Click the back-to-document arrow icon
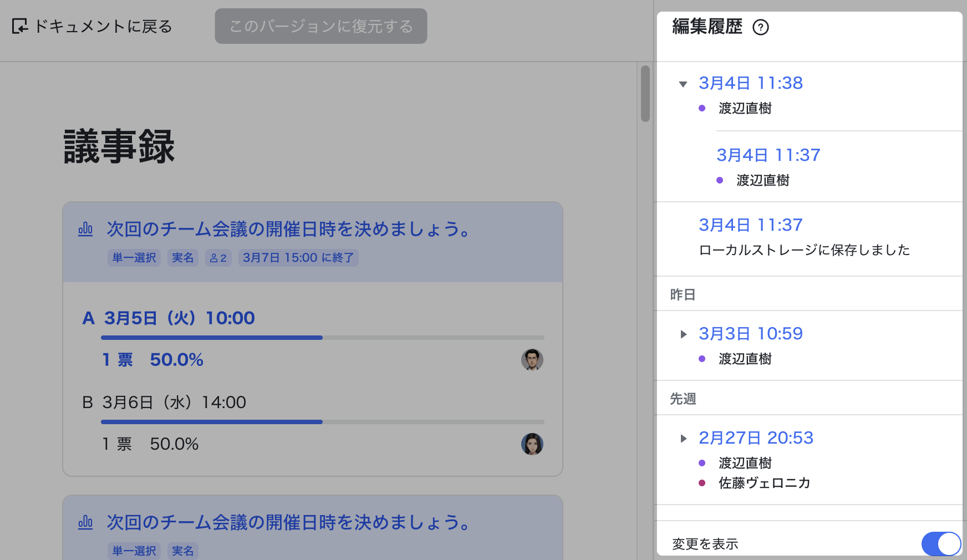This screenshot has height=560, width=967. [20, 26]
